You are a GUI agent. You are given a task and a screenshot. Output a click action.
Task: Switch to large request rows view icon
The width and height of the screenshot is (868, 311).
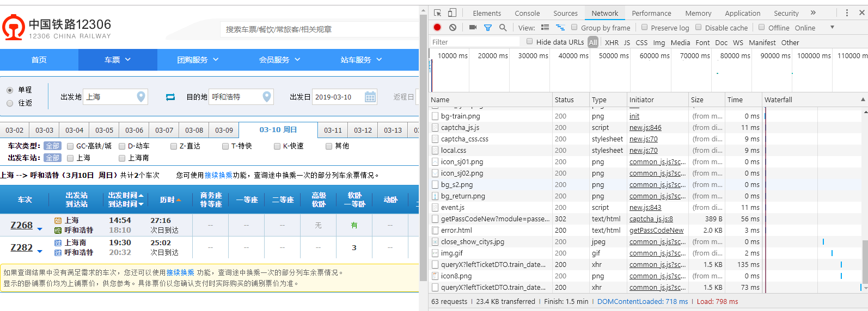pos(545,27)
